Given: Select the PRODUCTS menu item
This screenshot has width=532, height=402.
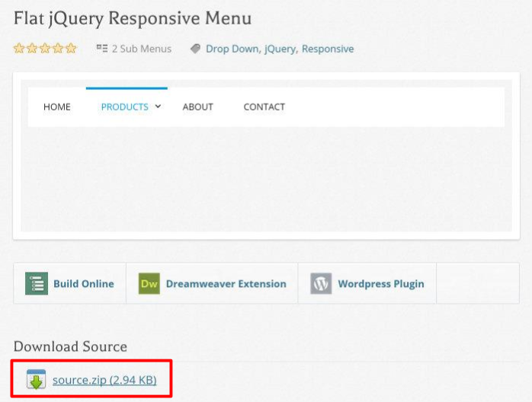Looking at the screenshot, I should pyautogui.click(x=124, y=107).
